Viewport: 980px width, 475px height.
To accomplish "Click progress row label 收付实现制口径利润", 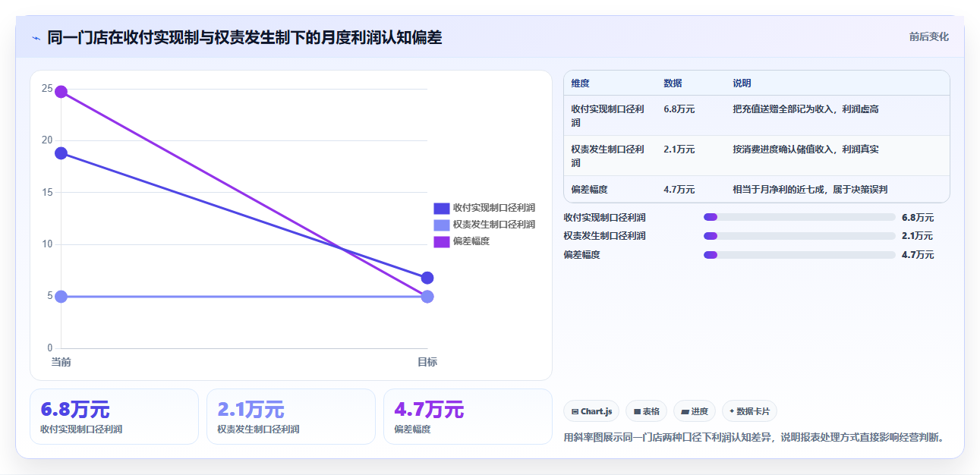I will click(604, 217).
